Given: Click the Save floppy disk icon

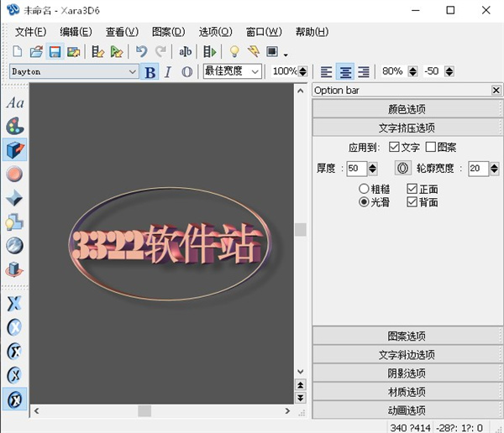Looking at the screenshot, I should (55, 52).
